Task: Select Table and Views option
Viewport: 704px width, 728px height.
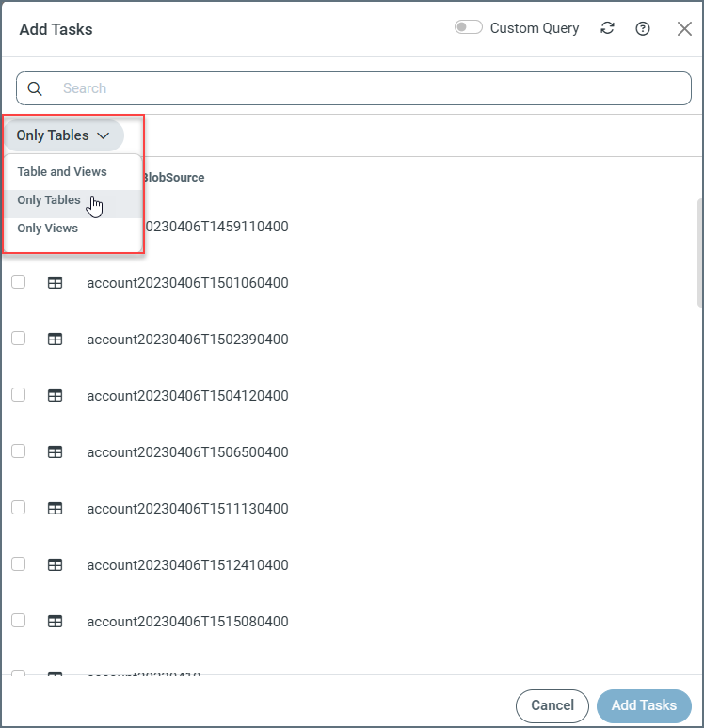Action: (62, 172)
